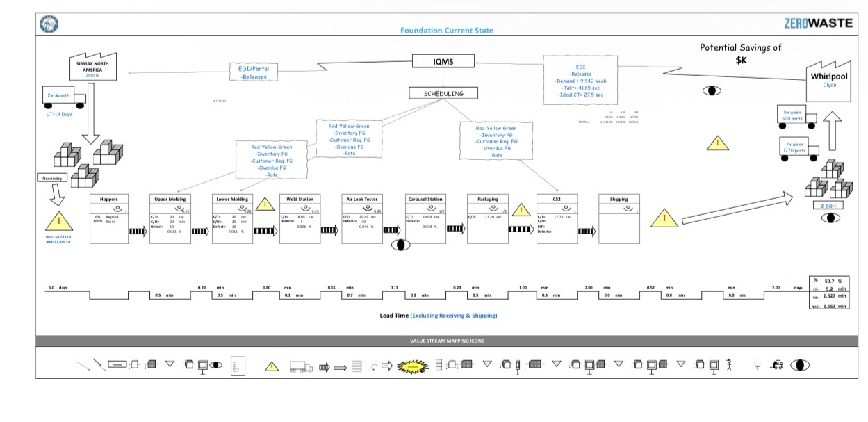Select inventory triangle under Potential Savings
The height and width of the screenshot is (422, 868).
(x=718, y=143)
